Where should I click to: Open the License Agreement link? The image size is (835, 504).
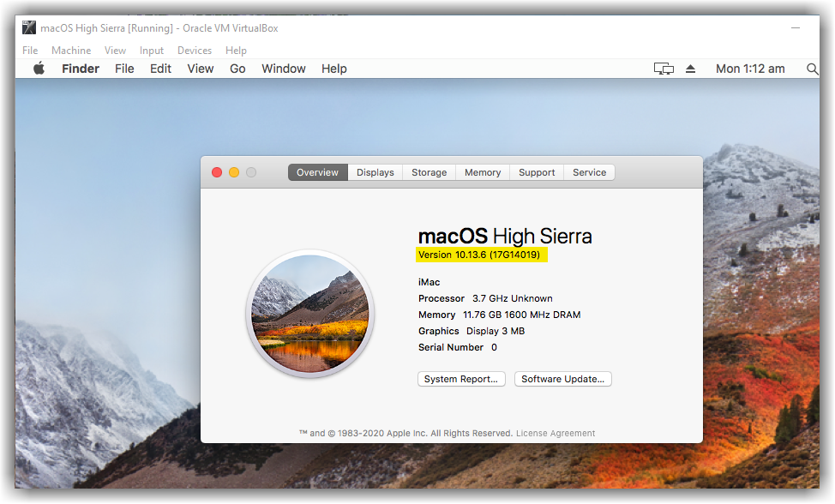[556, 433]
